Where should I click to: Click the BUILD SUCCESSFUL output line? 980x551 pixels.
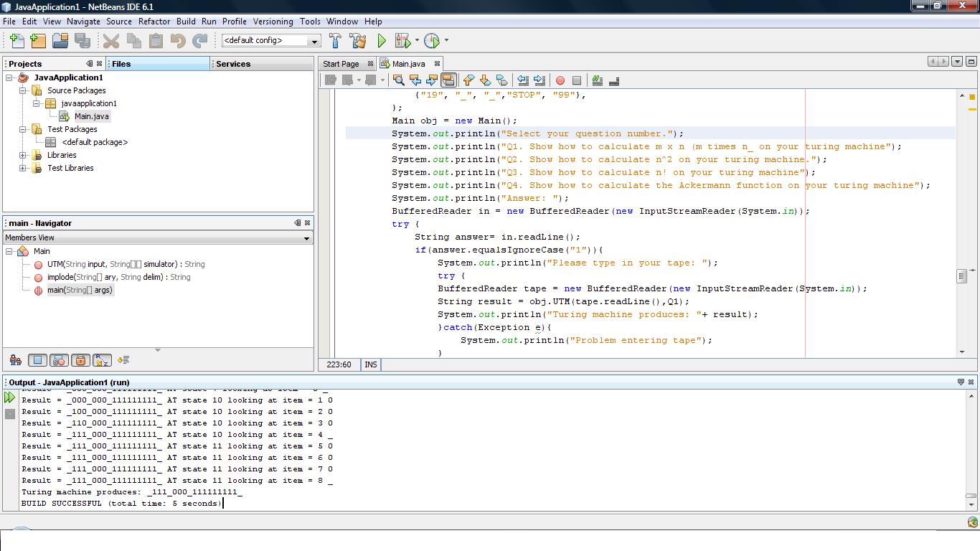[x=122, y=504]
